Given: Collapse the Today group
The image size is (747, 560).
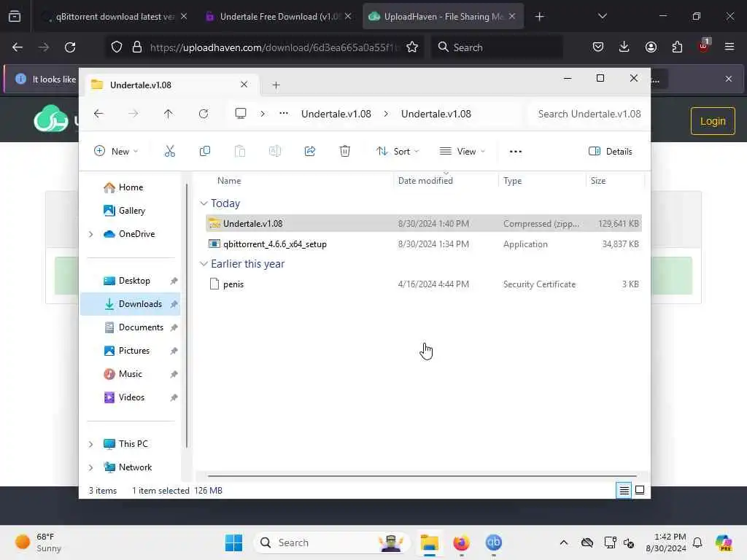Looking at the screenshot, I should point(204,203).
